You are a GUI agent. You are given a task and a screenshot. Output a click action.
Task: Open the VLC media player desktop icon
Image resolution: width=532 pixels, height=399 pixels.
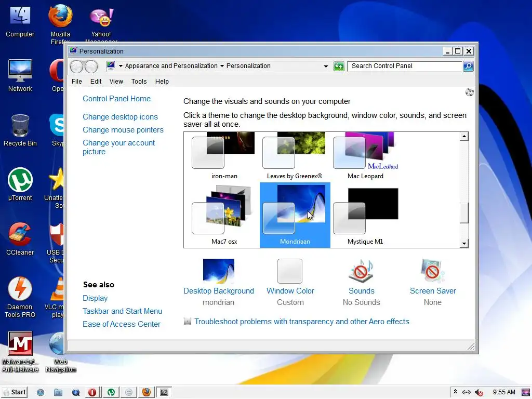56,298
